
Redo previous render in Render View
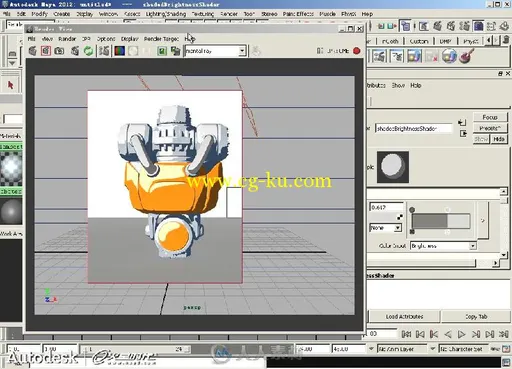tap(32, 51)
